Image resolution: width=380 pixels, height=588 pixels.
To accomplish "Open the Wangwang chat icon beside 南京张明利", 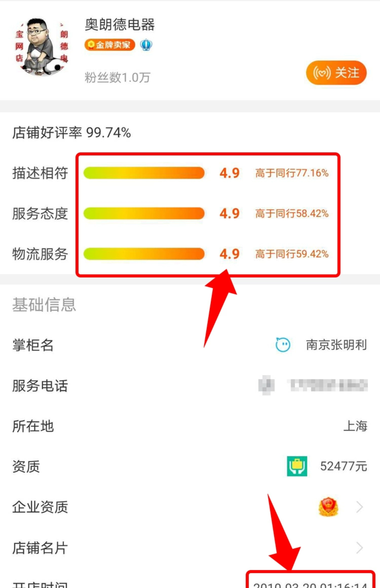I will (283, 345).
